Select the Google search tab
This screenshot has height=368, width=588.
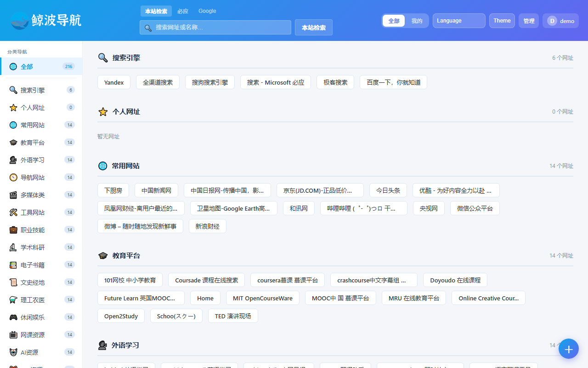[x=207, y=11]
